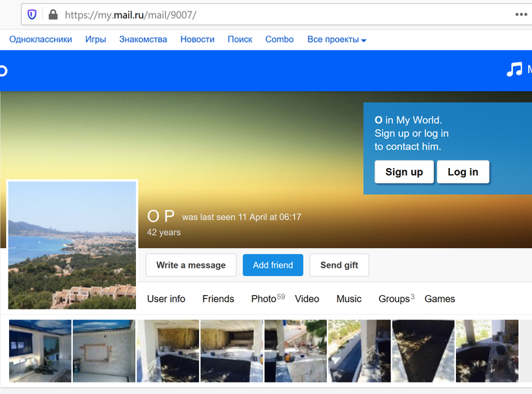Click the Sign up button

(x=404, y=172)
